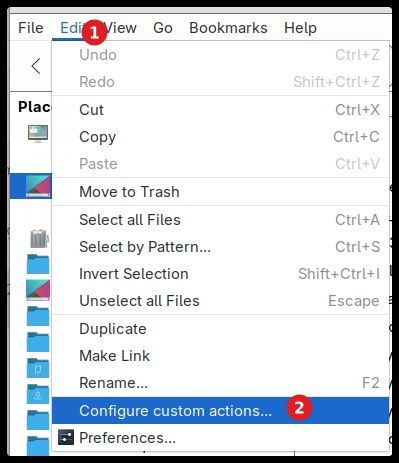Open the Bookmarks menu
Screen dimensions: 399x463
tap(228, 28)
